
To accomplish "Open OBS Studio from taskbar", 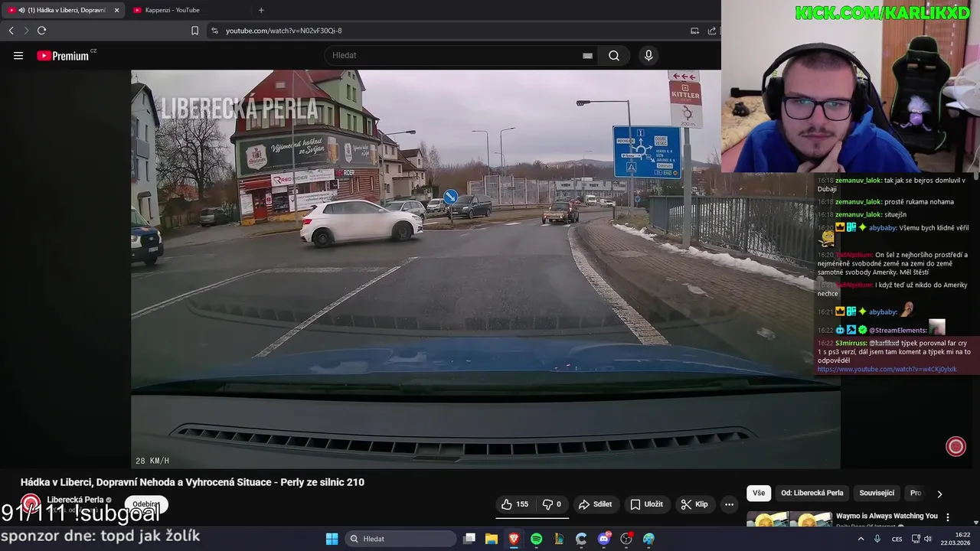I will click(626, 539).
